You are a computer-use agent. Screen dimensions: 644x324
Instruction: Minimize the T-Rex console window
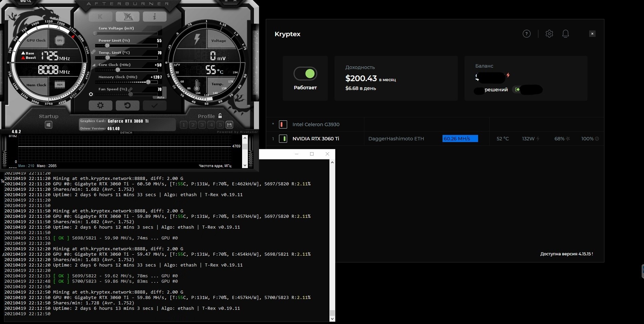[x=297, y=154]
